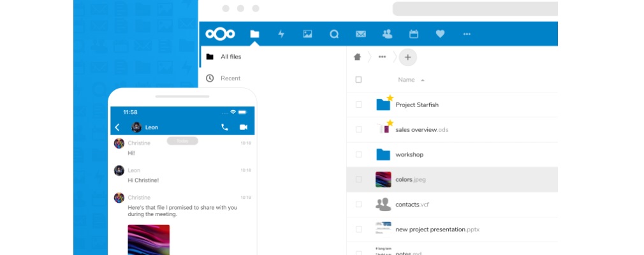Check the sales overview.ods checkbox
The image size is (644, 255).
click(358, 129)
